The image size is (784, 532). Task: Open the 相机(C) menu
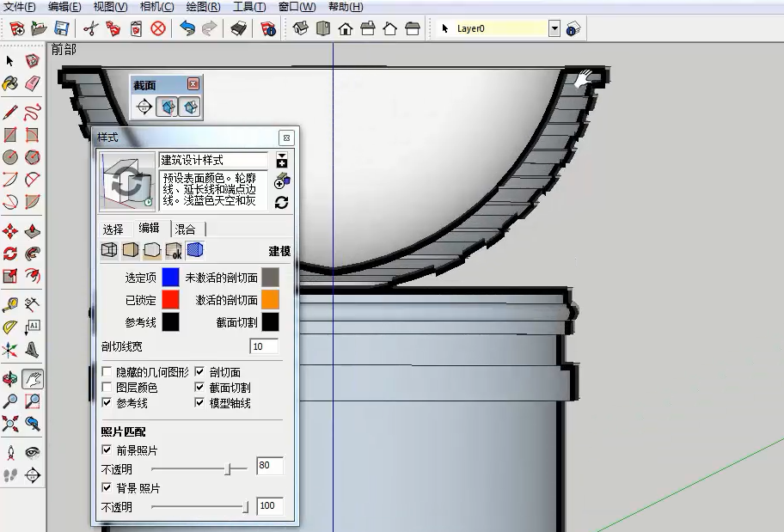[x=156, y=7]
